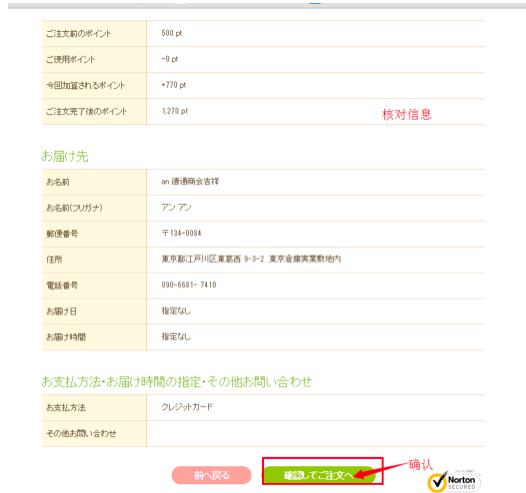The image size is (526, 493).
Task: Click the 1,270 pt post-order points value
Action: pos(175,111)
